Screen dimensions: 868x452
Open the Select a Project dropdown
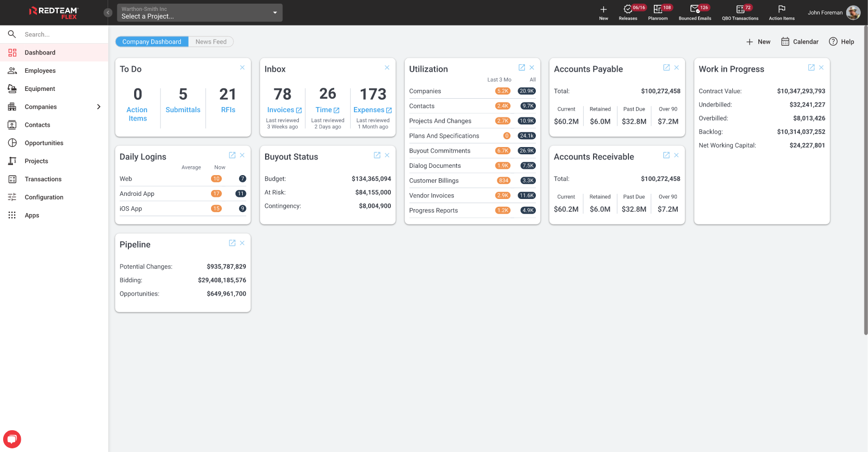200,12
